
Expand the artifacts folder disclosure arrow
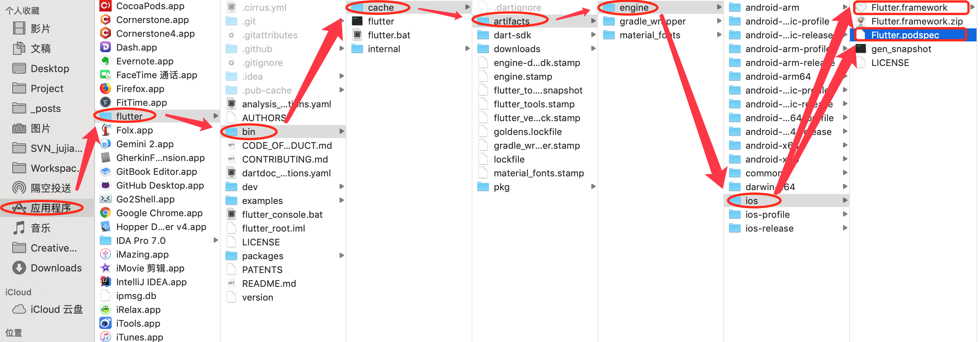tap(593, 21)
